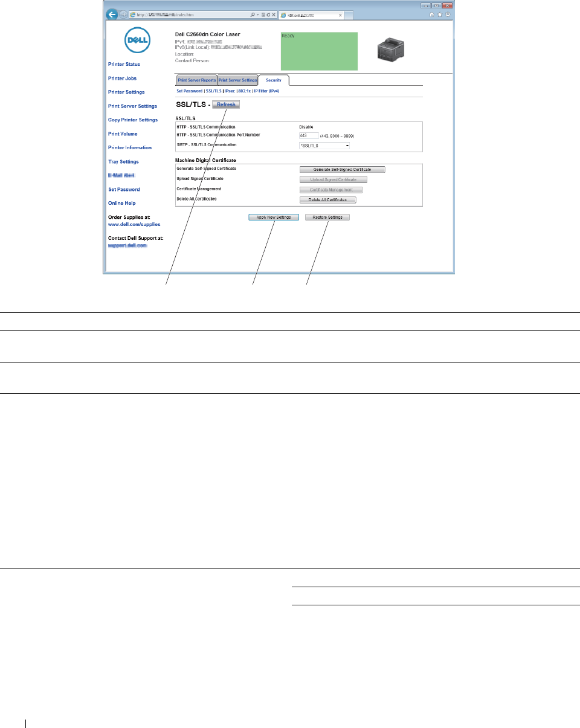Click the 'SMTP - SSL/TLS Communication' label
The width and height of the screenshot is (580, 728).
[207, 145]
